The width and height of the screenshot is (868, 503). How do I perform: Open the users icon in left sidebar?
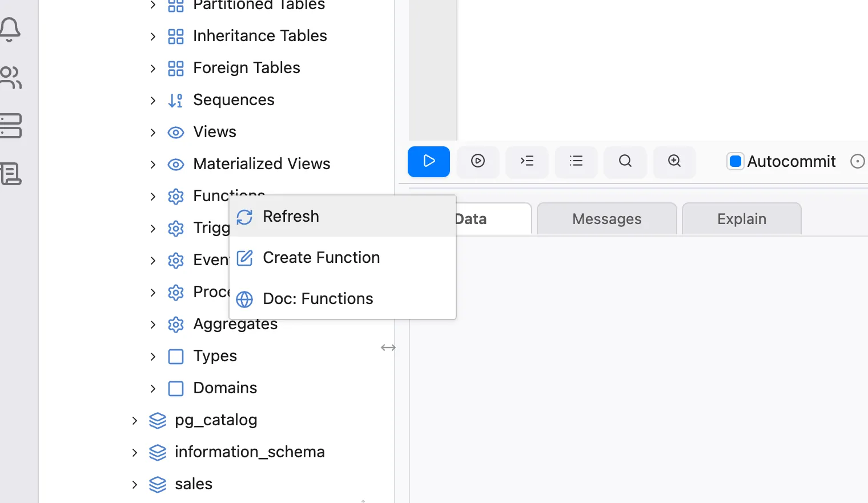tap(10, 78)
